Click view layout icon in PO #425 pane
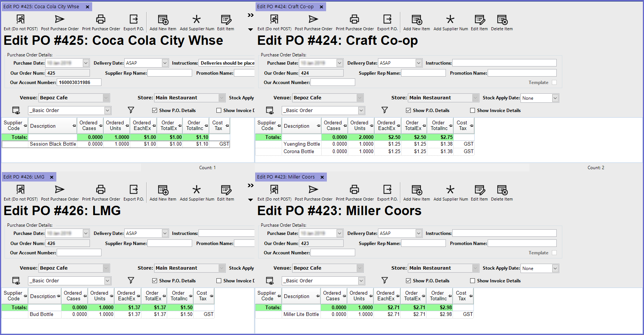Viewport: 644px width, 335px height. pyautogui.click(x=16, y=110)
